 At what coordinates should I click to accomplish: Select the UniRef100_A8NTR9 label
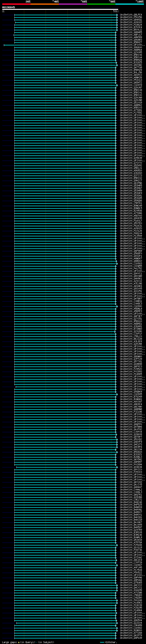point(131,37)
